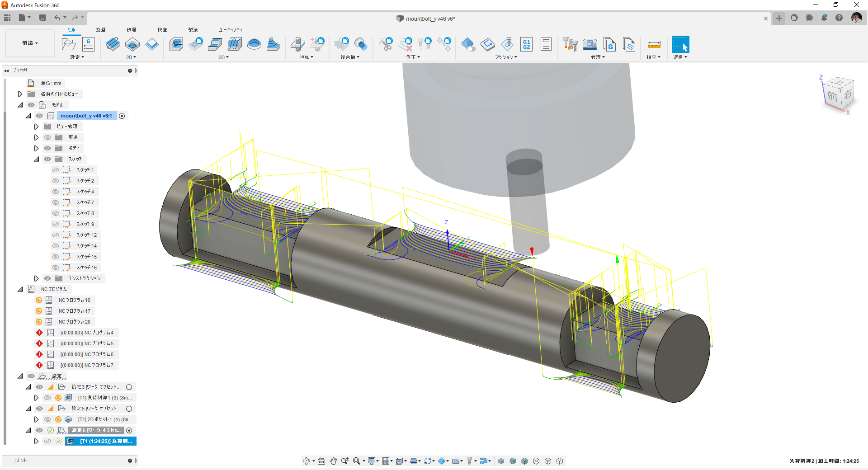Expand the ビュー管理 folder
Screen dimensions: 868x470
[x=36, y=127]
